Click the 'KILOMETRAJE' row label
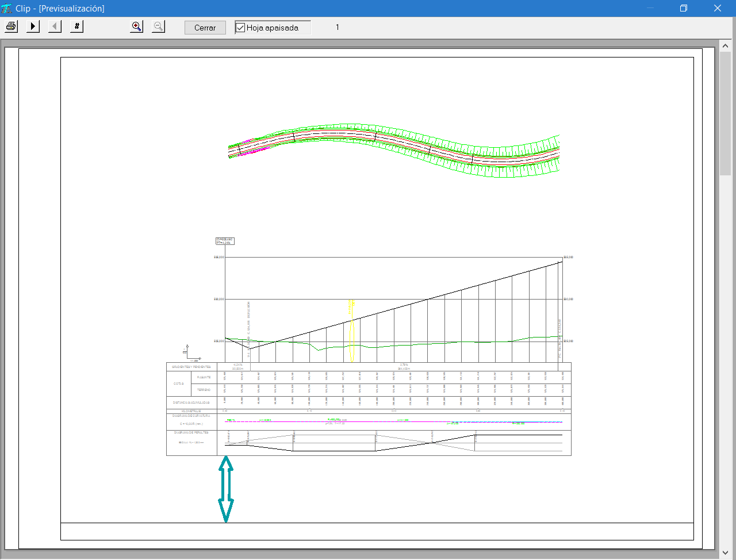 tap(191, 411)
